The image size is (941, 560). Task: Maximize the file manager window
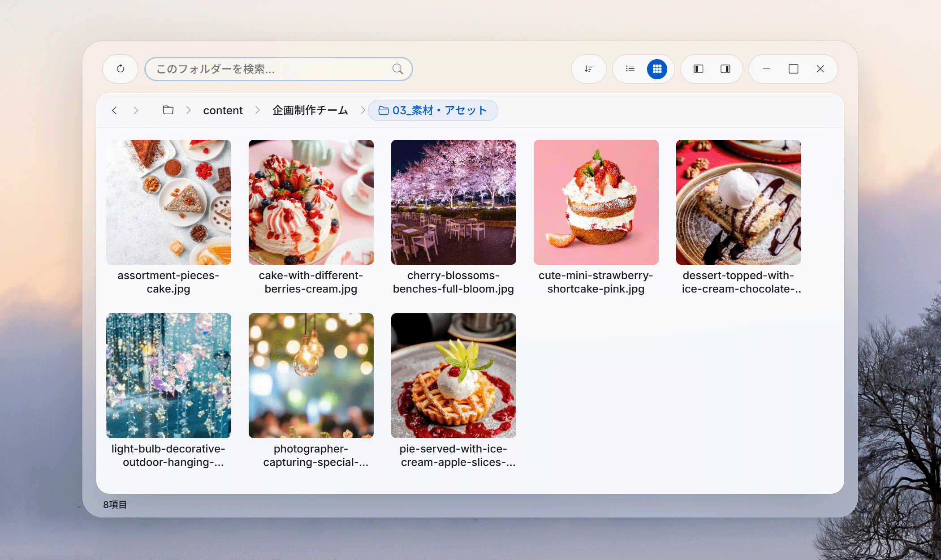click(x=793, y=69)
